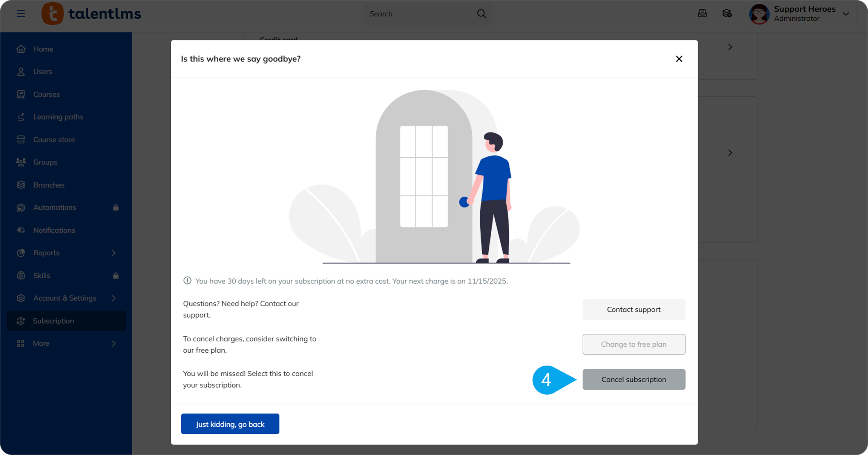
Task: Open the Support Heroes profile dropdown
Action: tap(846, 14)
